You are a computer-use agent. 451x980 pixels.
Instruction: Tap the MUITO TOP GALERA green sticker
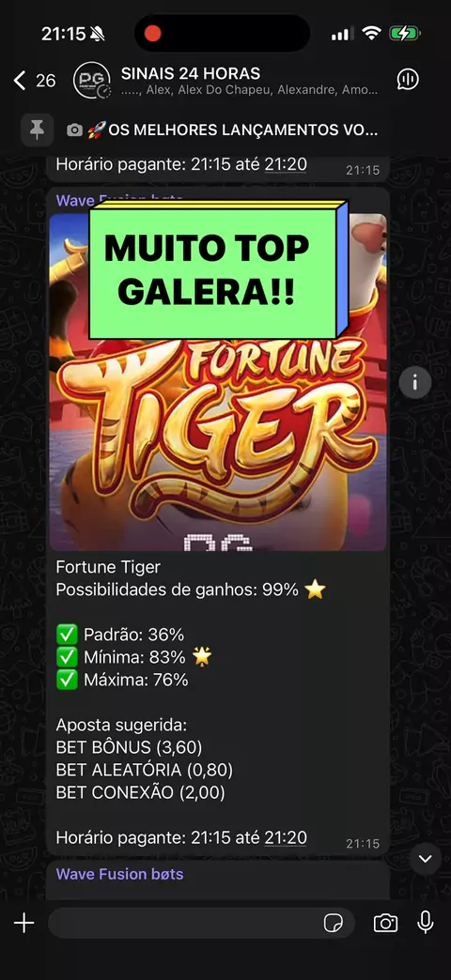[218, 270]
